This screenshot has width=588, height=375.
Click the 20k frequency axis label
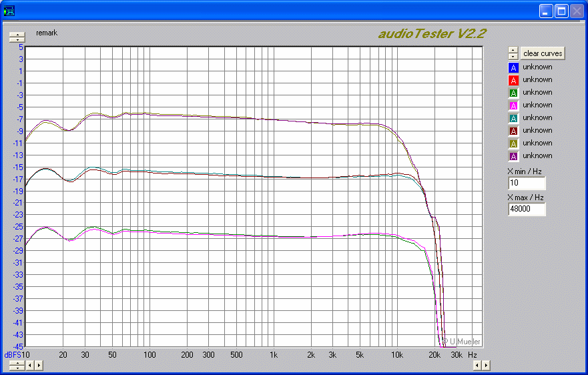click(434, 355)
